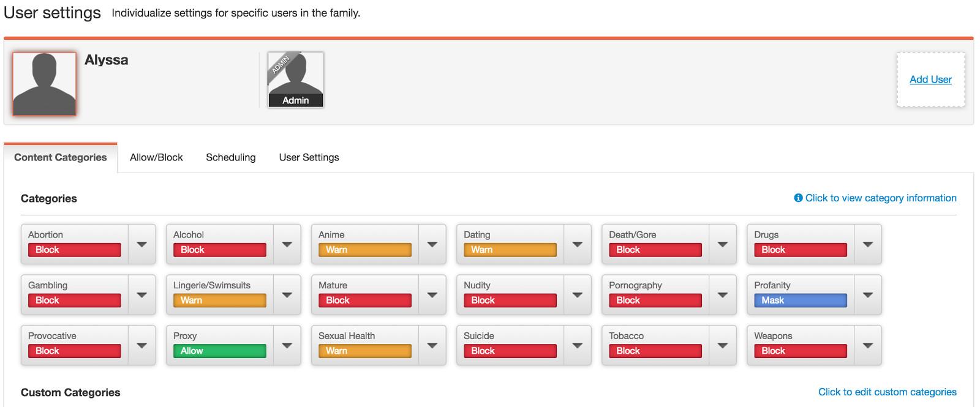Click the blue Mask status bar for Profanity
The height and width of the screenshot is (407, 980).
(800, 301)
